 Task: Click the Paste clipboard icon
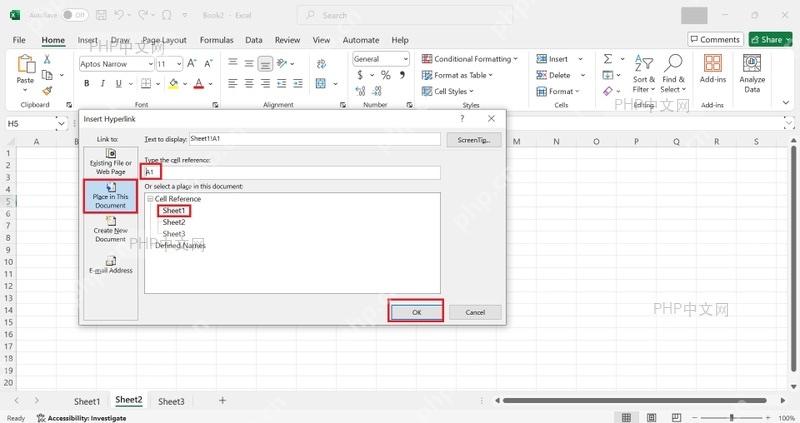tap(26, 64)
